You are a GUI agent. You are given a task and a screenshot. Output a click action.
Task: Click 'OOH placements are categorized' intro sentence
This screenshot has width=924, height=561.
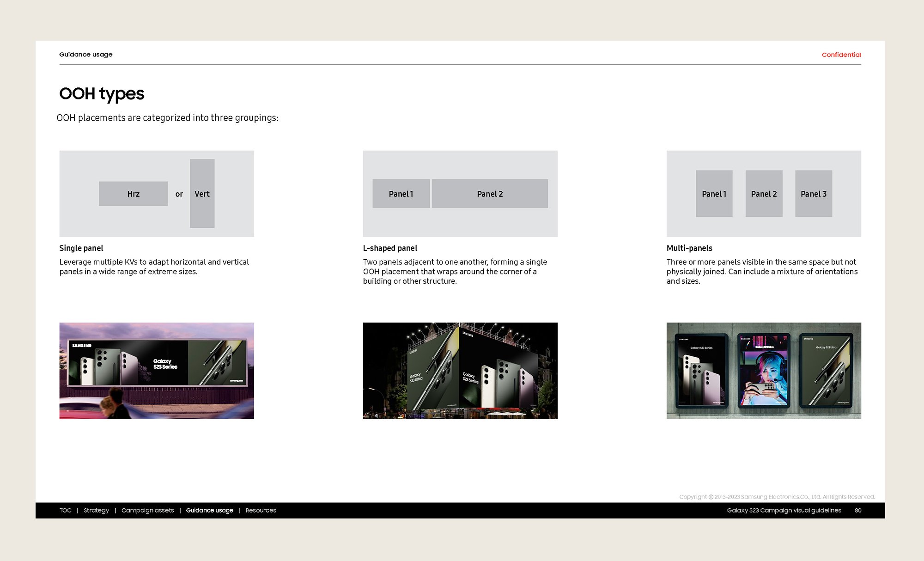(x=168, y=118)
